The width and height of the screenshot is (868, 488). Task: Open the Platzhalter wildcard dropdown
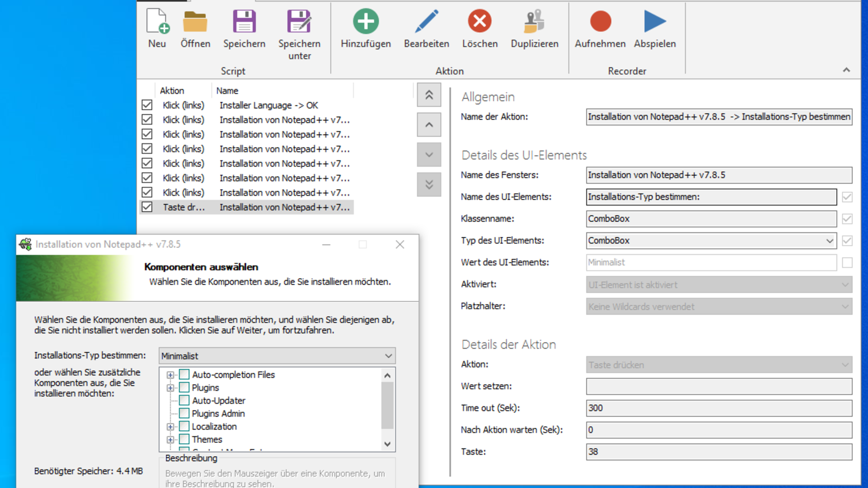[719, 307]
